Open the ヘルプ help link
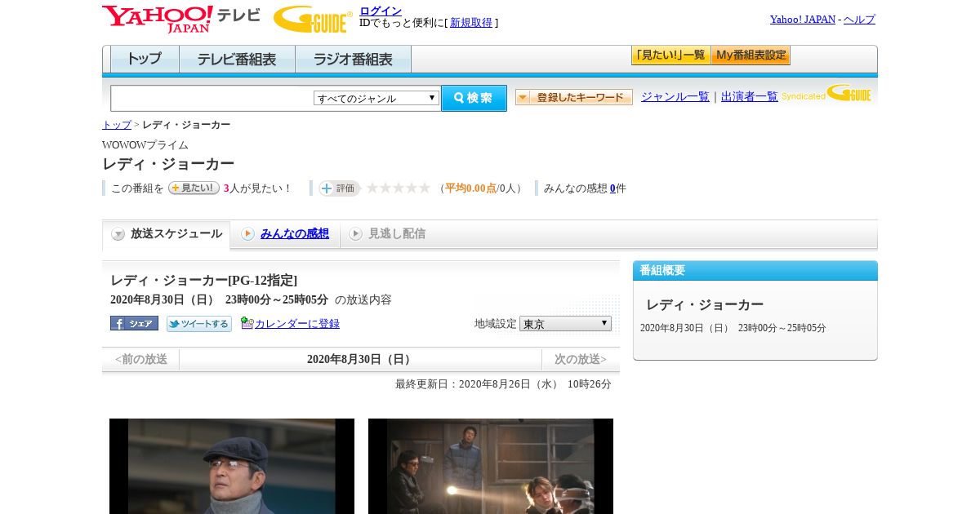Viewport: 980px width, 514px height. pos(859,19)
